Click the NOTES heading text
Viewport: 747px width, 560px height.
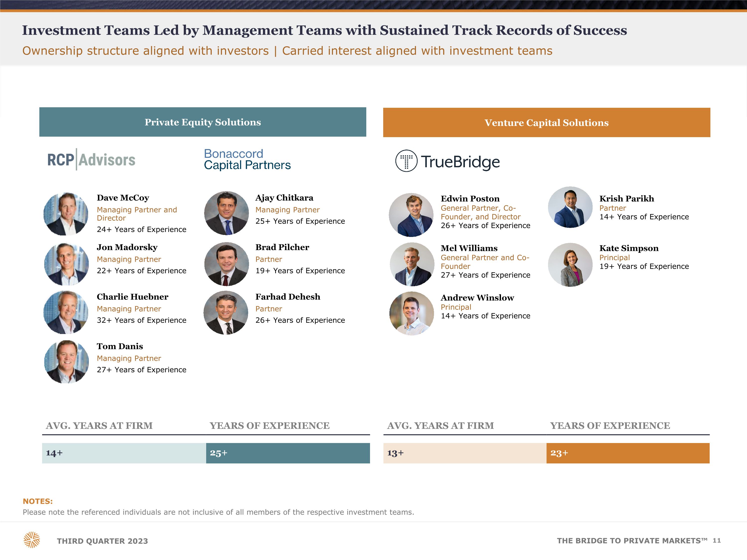pos(38,501)
